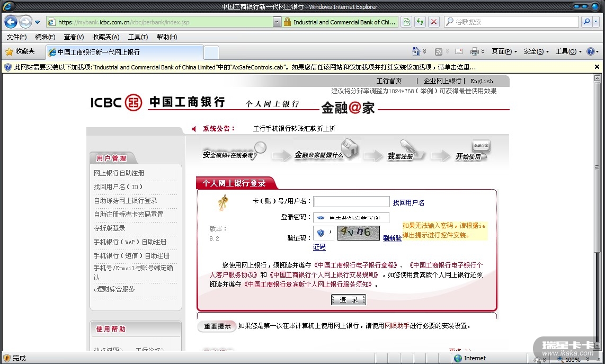
Task: Open 网上银行自助注册 sidebar link
Action: point(119,173)
